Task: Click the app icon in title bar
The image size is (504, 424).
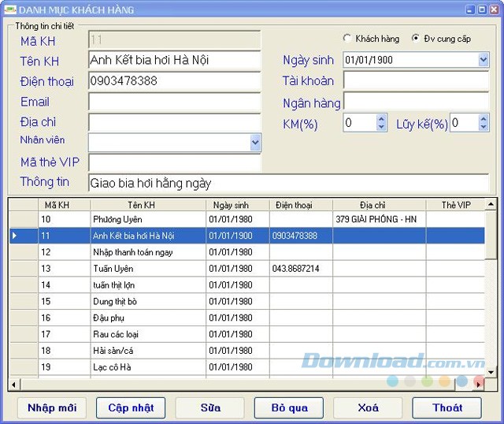Action: tap(9, 9)
